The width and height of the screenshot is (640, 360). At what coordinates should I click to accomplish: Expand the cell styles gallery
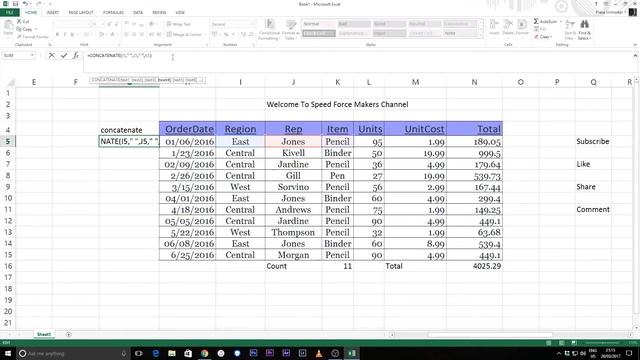tap(482, 37)
